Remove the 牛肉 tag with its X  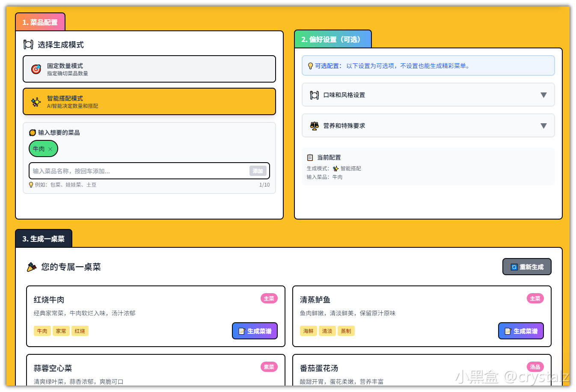click(x=50, y=149)
